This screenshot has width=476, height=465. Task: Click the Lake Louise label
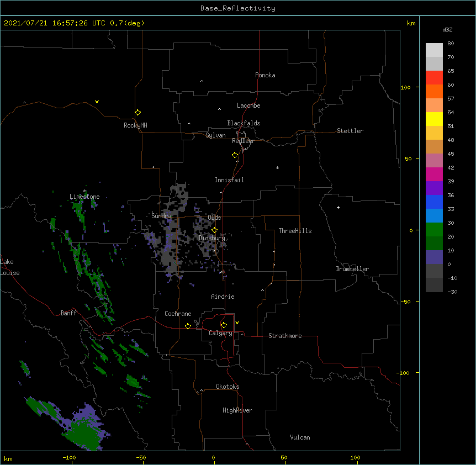10,267
